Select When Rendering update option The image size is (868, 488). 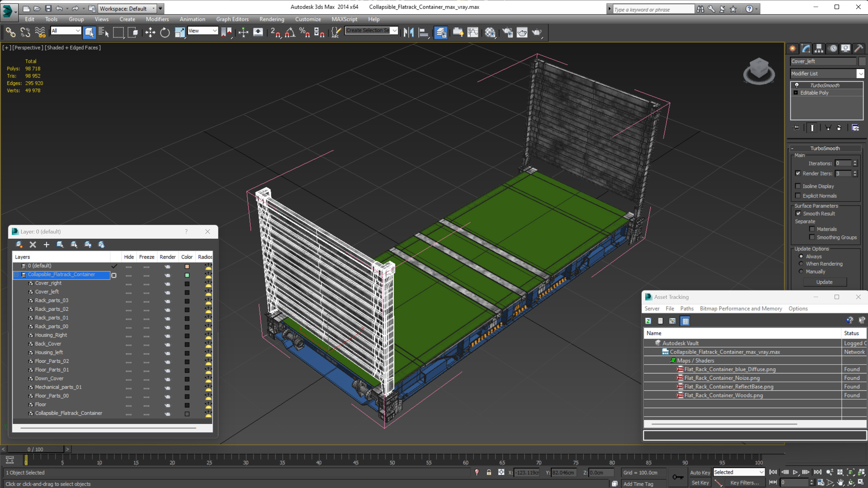pyautogui.click(x=801, y=264)
